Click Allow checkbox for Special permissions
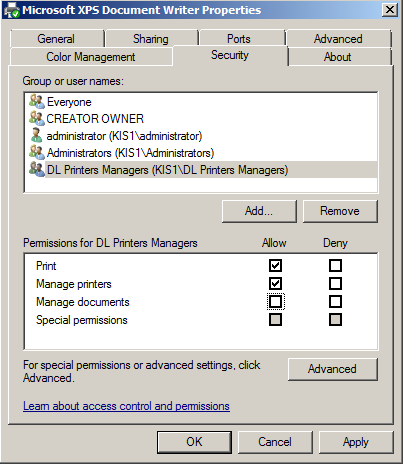The width and height of the screenshot is (403, 464). pyautogui.click(x=275, y=320)
